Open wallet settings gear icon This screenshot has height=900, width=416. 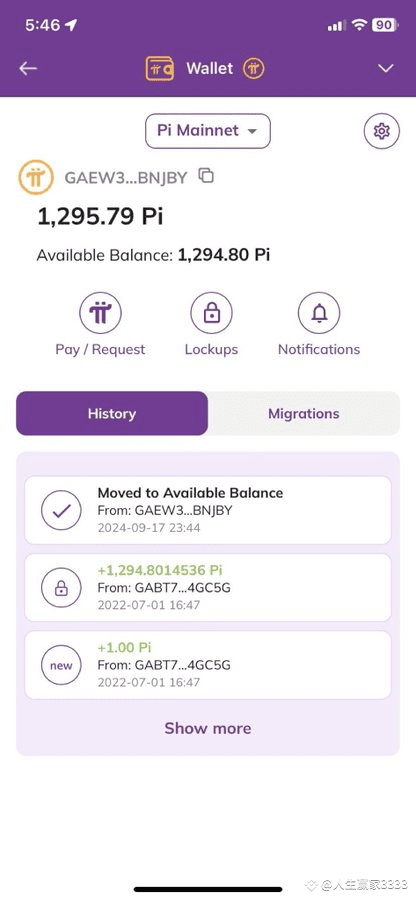point(382,131)
